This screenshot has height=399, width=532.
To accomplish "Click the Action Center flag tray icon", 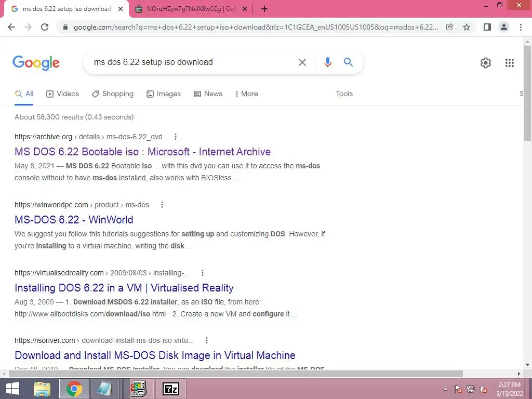I will click(x=458, y=389).
